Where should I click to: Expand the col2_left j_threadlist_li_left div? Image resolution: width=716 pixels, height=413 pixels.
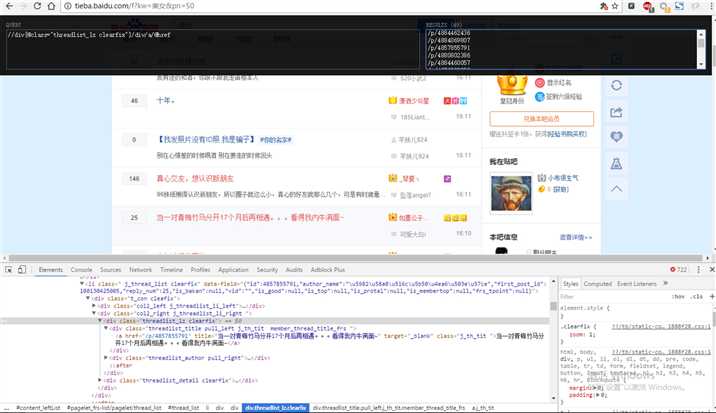click(94, 306)
